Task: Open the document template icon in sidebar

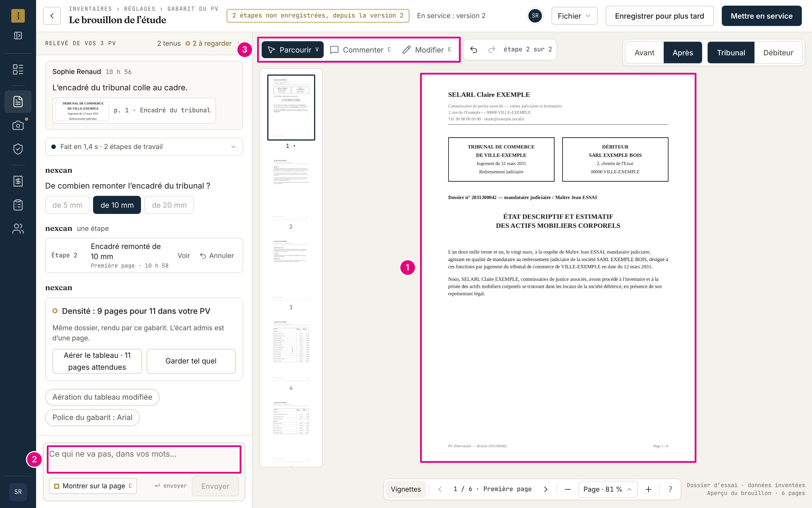Action: coord(18,102)
